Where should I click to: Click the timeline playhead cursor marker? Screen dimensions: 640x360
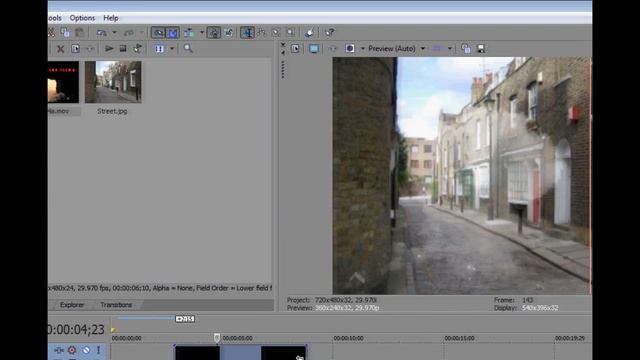click(x=217, y=338)
